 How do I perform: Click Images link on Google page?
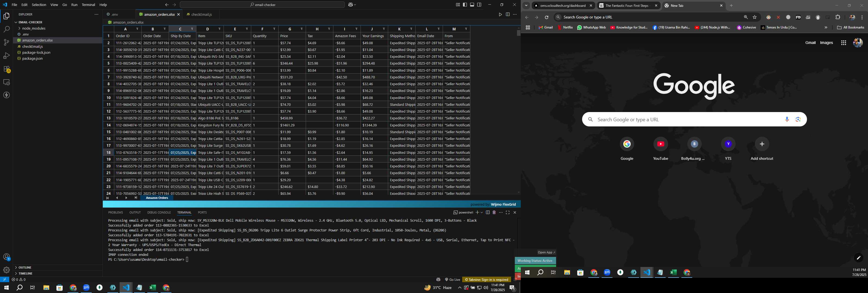[x=826, y=43]
